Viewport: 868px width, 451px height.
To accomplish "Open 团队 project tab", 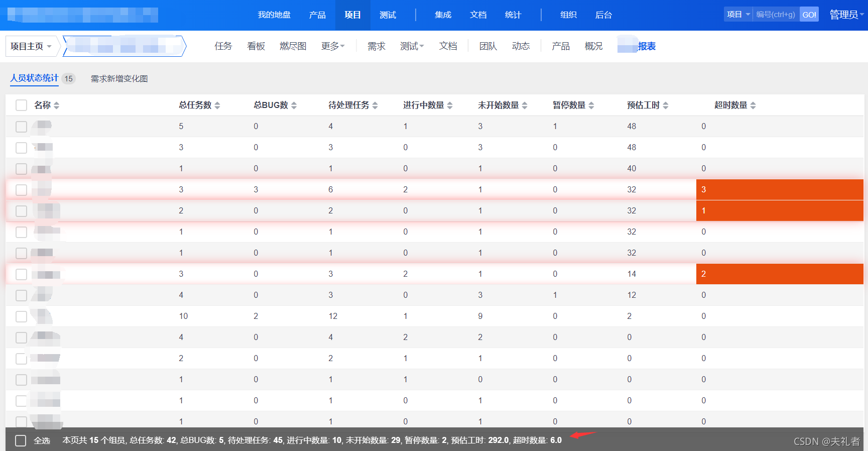I will [488, 46].
